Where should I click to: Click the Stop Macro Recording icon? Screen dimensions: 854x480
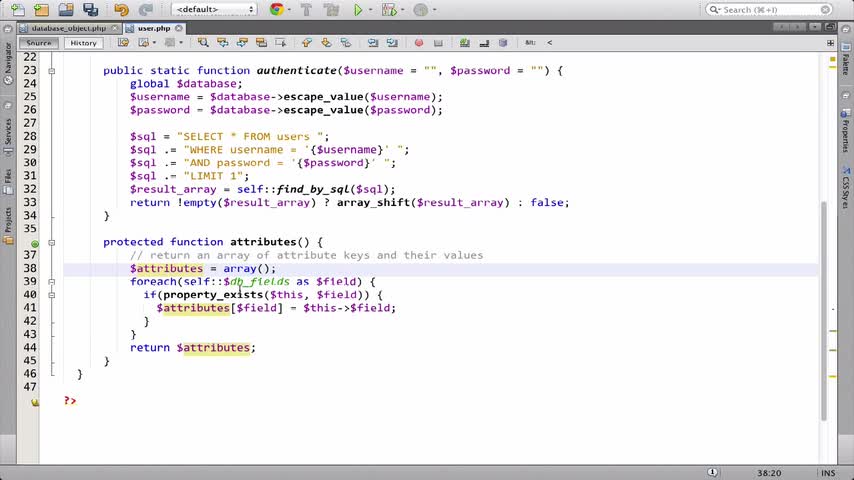tap(438, 42)
